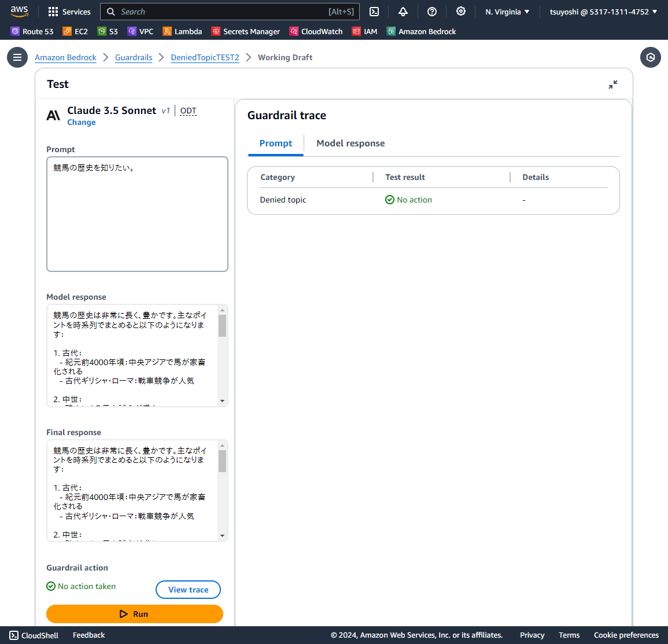Image resolution: width=668 pixels, height=644 pixels.
Task: Click the Denied topic category cell
Action: pyautogui.click(x=283, y=200)
